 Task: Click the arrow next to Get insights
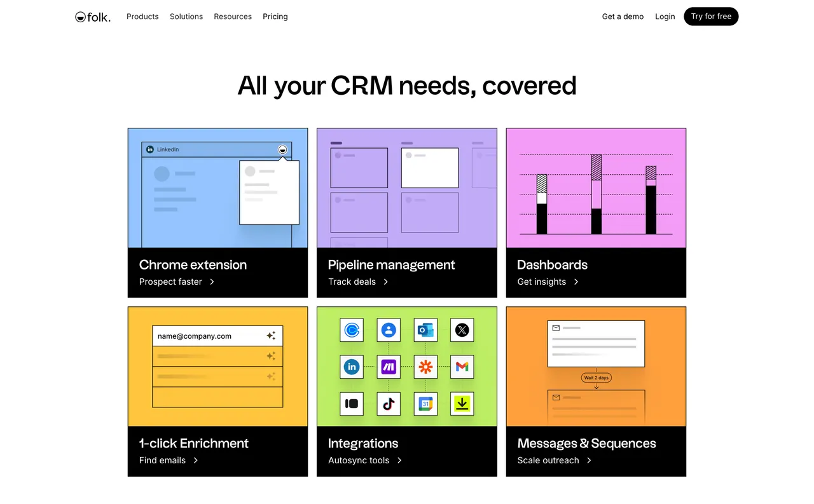pos(576,282)
